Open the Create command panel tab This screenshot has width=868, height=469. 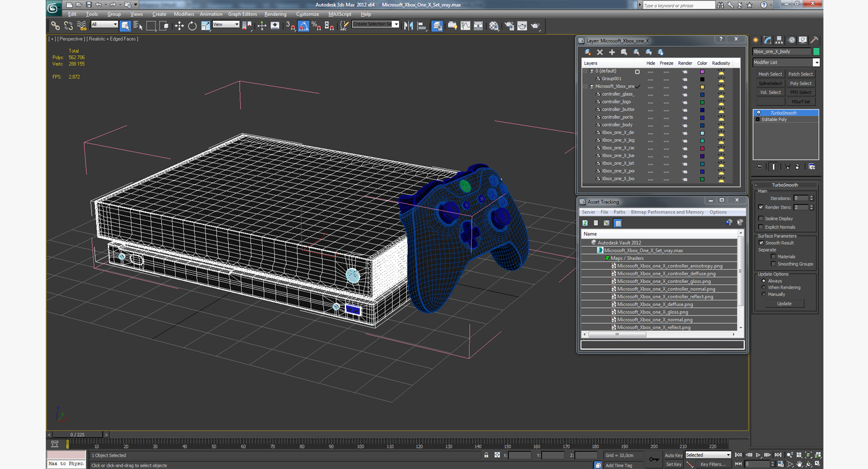coord(756,40)
